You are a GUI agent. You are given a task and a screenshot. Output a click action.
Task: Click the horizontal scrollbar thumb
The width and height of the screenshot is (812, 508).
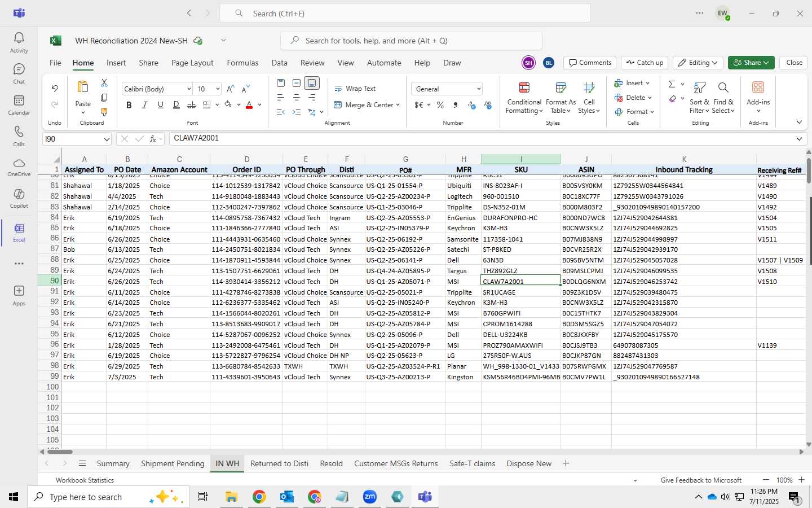click(60, 452)
